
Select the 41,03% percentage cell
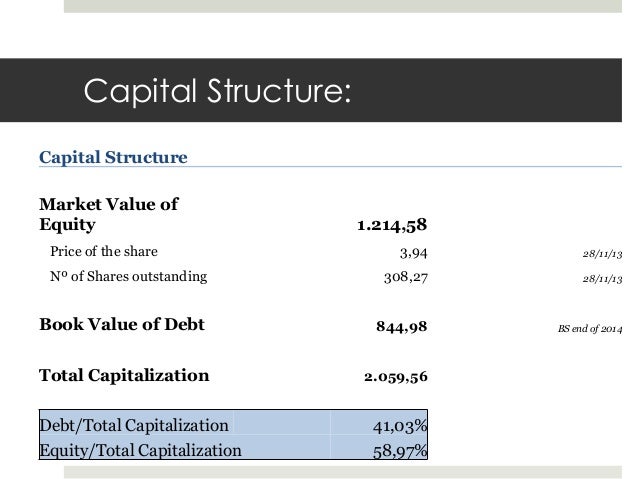click(x=379, y=426)
